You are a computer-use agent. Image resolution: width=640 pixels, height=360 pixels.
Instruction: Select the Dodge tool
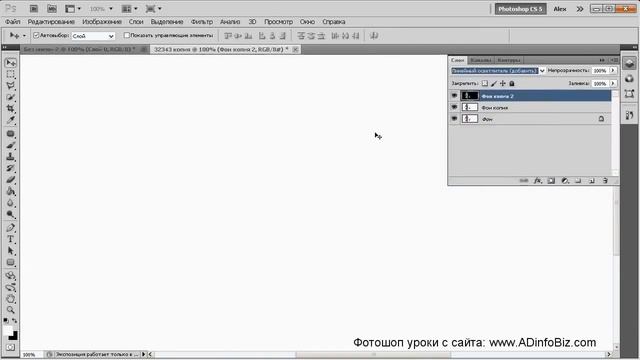(x=11, y=214)
